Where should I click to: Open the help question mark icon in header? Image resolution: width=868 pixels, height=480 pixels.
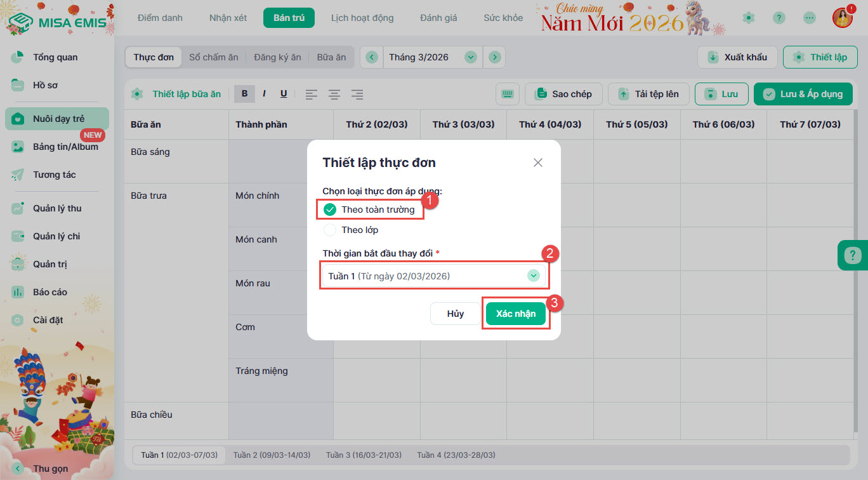(779, 18)
